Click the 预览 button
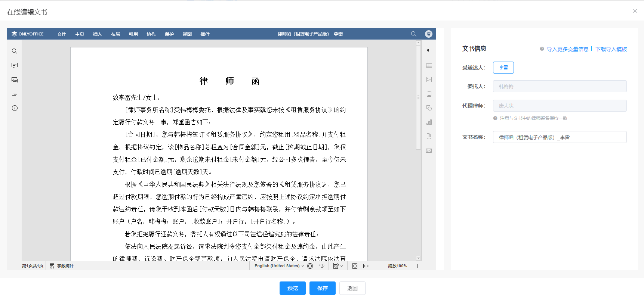 click(x=293, y=288)
